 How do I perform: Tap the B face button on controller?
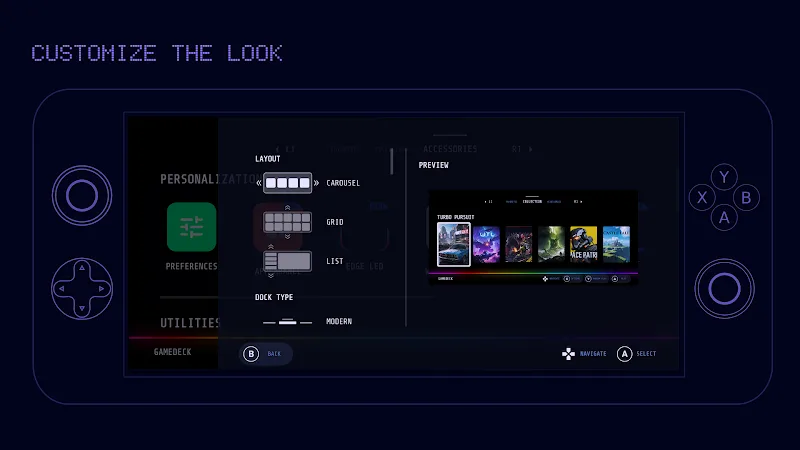(x=745, y=197)
